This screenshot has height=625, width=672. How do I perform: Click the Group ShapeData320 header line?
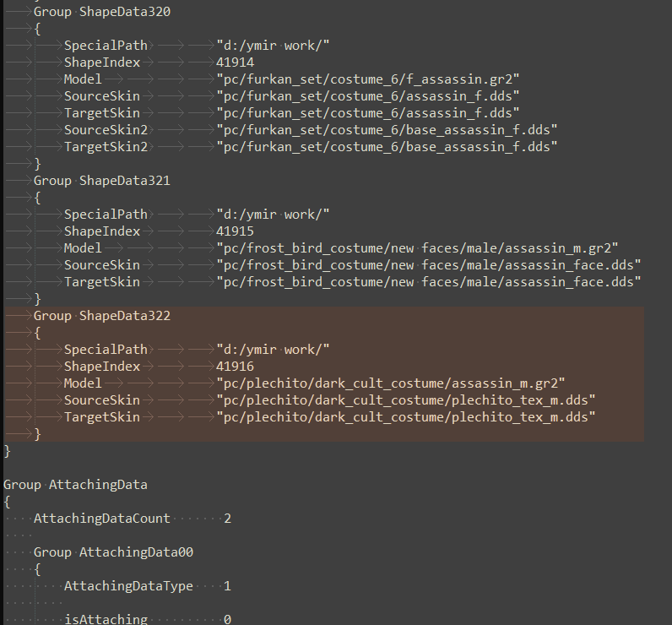[x=102, y=12]
